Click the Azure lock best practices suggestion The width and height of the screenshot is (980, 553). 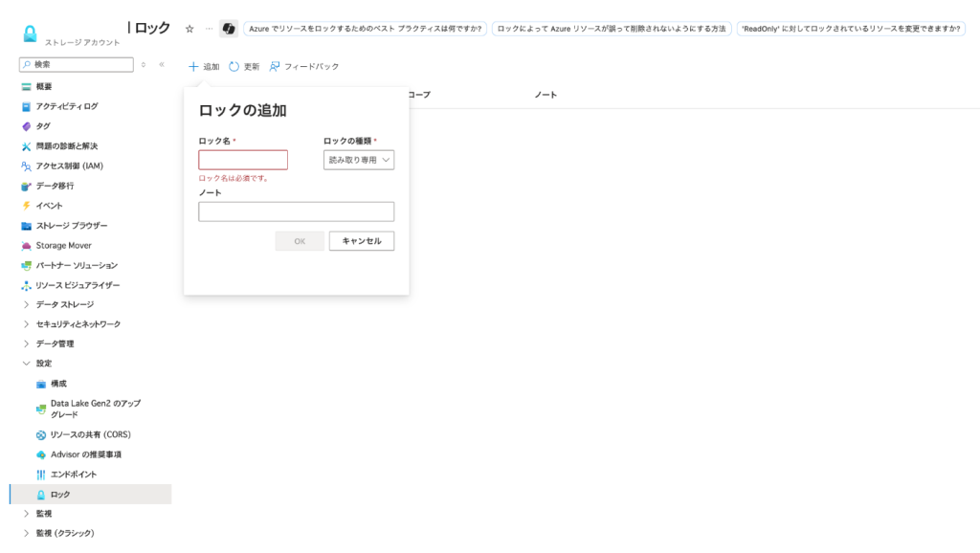tap(366, 29)
